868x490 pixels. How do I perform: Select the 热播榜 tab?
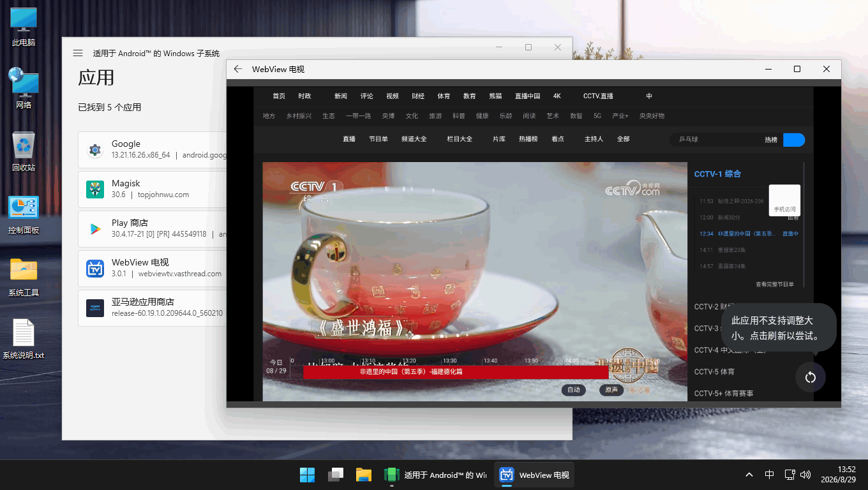click(x=528, y=139)
